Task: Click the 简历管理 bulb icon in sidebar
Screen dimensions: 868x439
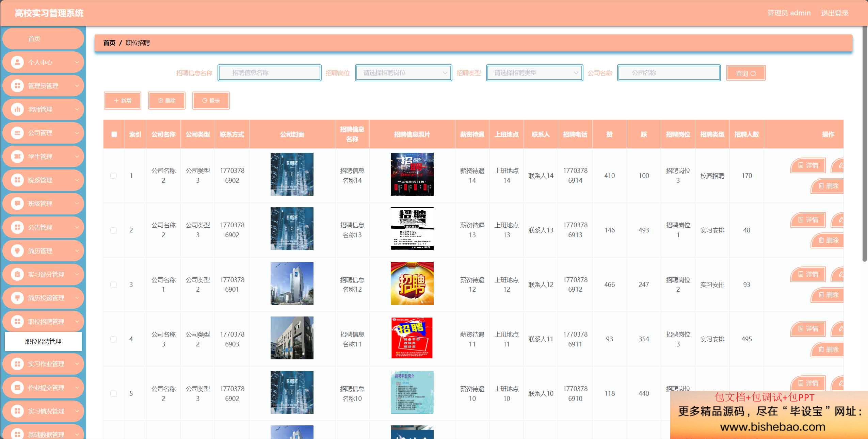Action: (17, 251)
